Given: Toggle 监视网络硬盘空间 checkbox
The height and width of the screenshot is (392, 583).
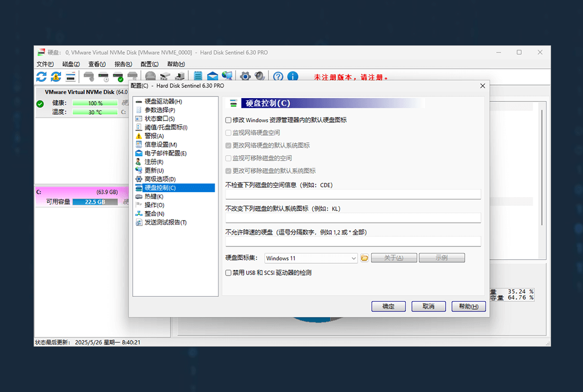Looking at the screenshot, I should coord(228,133).
